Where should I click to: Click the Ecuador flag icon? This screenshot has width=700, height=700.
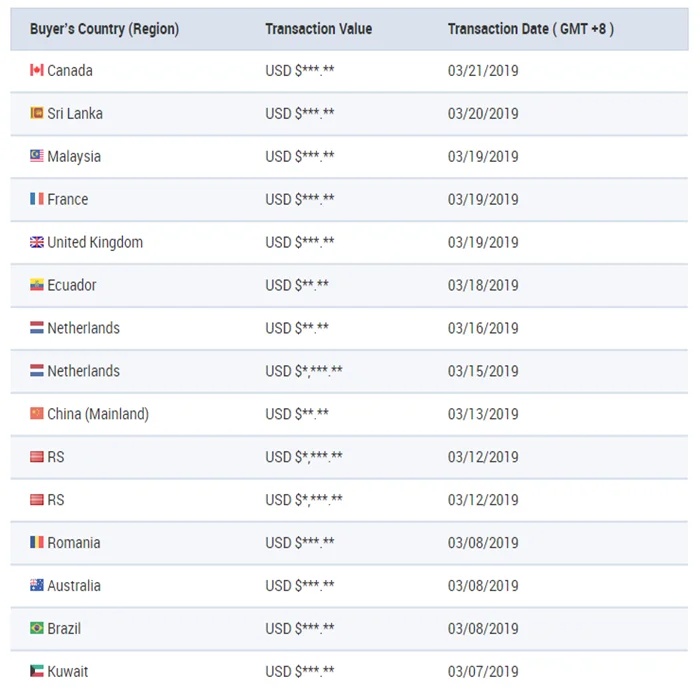pyautogui.click(x=37, y=286)
